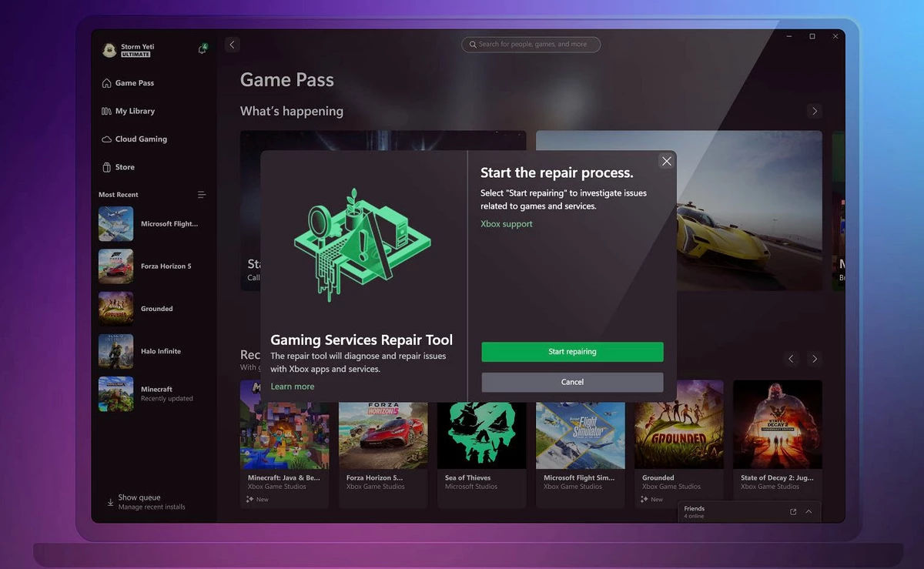
Task: Open the Learn more link
Action: click(x=293, y=387)
